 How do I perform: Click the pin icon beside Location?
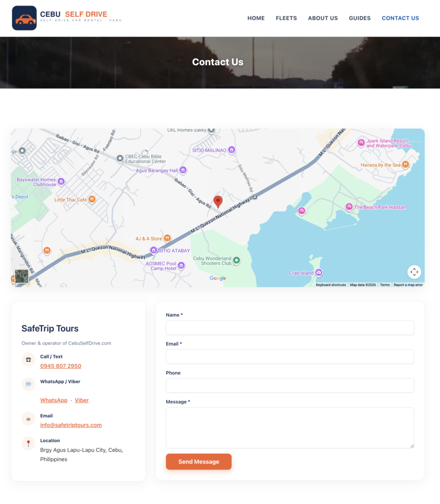tap(28, 443)
